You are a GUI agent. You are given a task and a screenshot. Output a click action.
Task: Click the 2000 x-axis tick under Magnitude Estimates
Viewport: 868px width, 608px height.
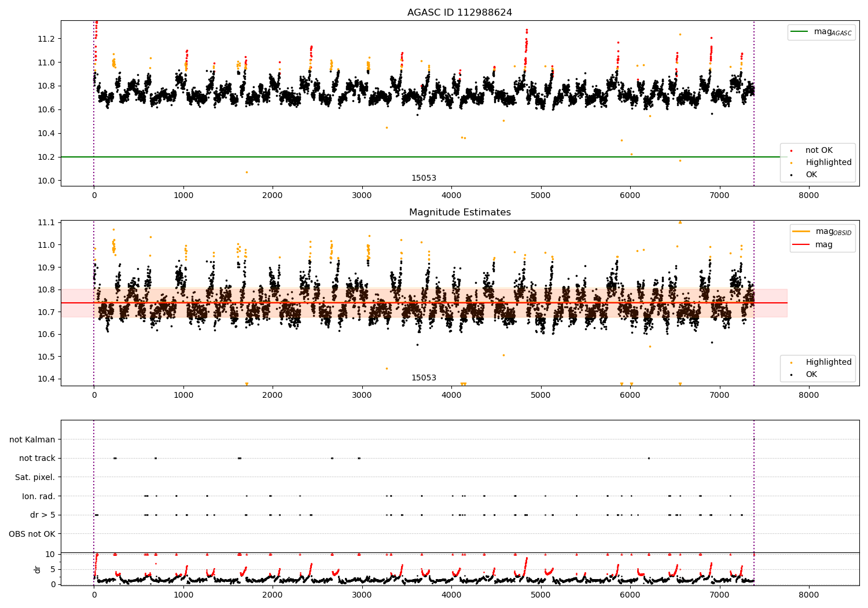273,395
